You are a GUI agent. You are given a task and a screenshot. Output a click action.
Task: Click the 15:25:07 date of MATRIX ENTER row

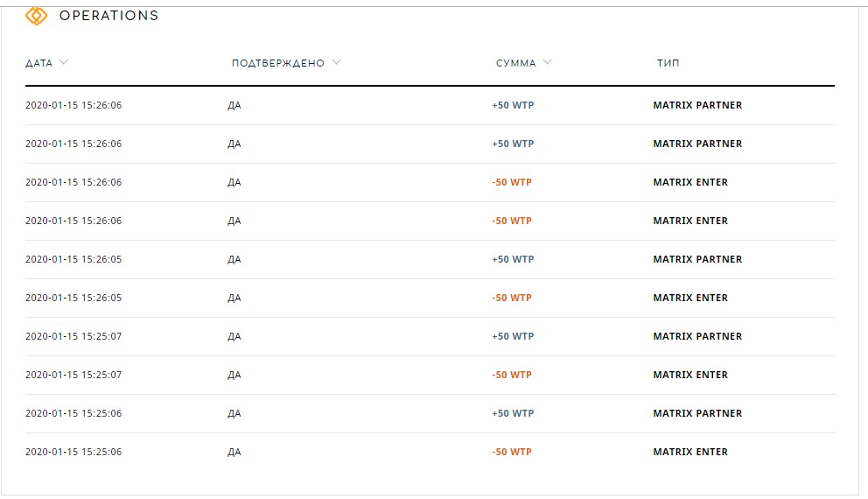[73, 375]
